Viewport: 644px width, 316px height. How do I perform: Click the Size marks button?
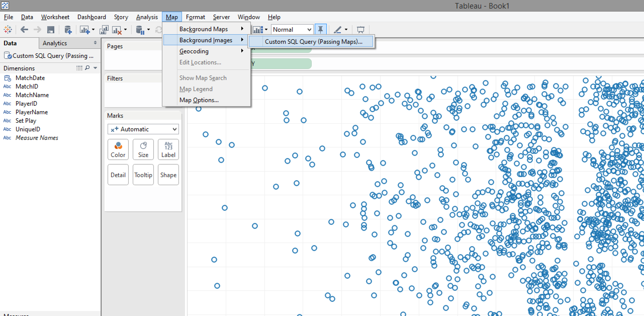[x=143, y=149]
